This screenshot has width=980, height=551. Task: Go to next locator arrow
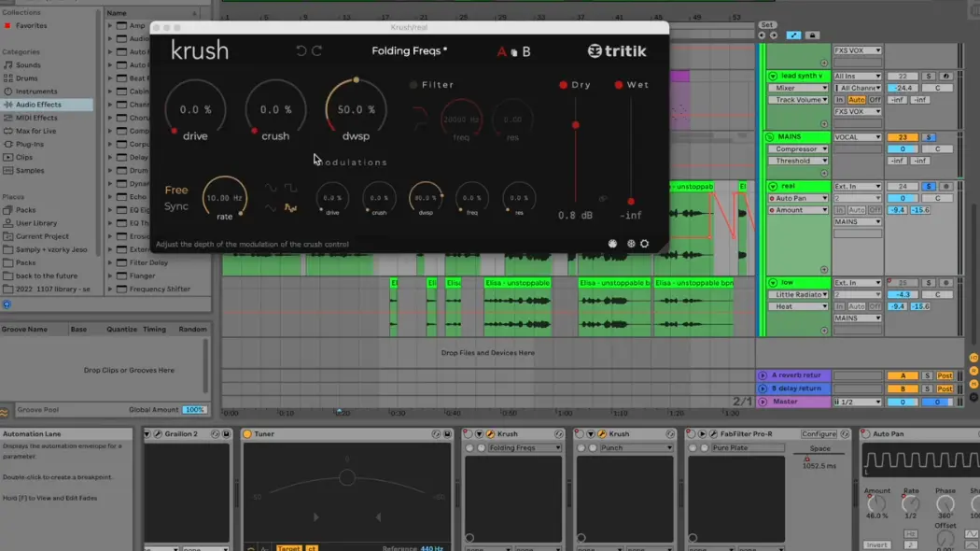(774, 35)
